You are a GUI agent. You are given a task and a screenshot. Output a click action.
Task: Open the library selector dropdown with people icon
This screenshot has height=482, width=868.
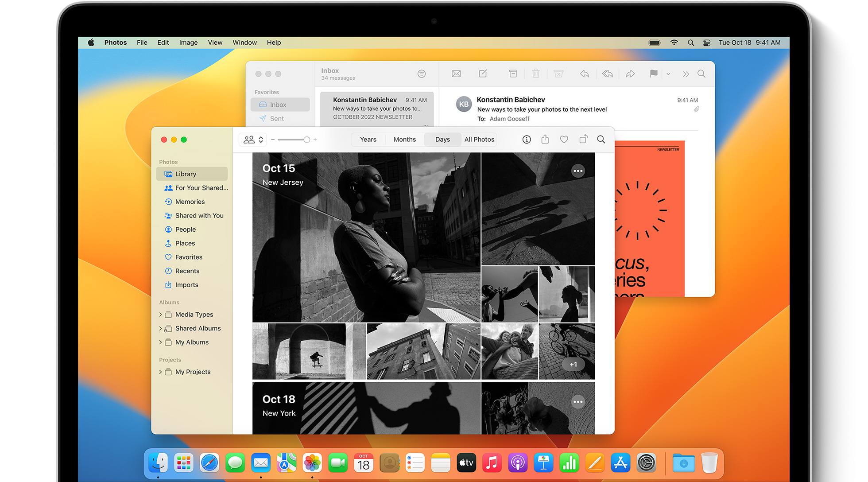click(254, 140)
